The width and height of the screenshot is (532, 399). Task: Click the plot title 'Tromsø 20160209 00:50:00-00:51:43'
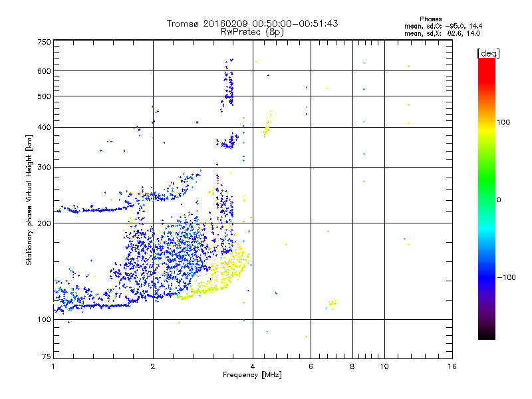click(x=252, y=23)
